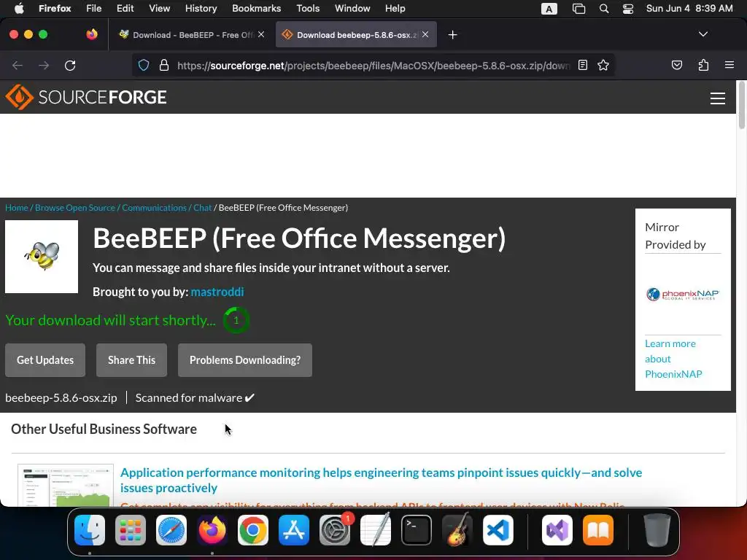Click the SourceForge logo in the page header
The height and width of the screenshot is (560, 747).
86,97
